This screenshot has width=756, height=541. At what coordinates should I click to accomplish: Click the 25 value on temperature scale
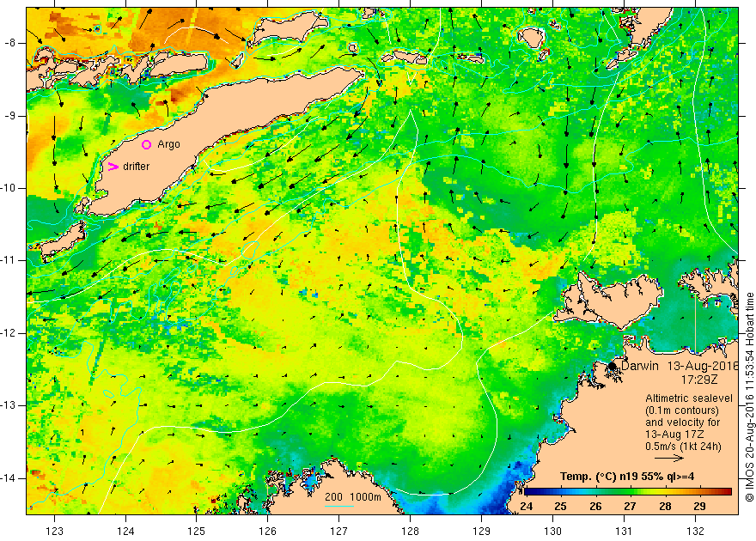tap(560, 507)
